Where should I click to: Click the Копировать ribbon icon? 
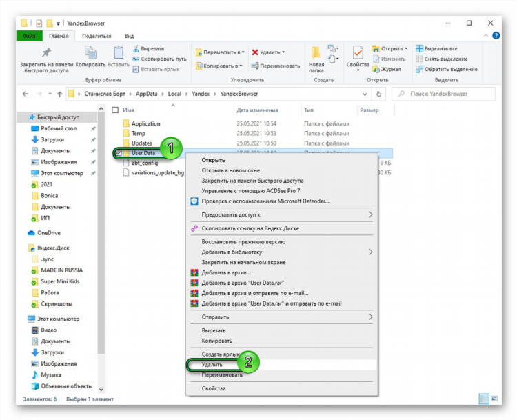pos(90,53)
